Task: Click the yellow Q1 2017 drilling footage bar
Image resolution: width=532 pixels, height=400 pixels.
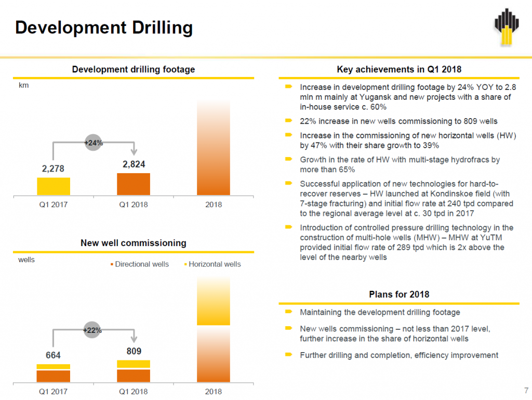Action: pos(53,186)
